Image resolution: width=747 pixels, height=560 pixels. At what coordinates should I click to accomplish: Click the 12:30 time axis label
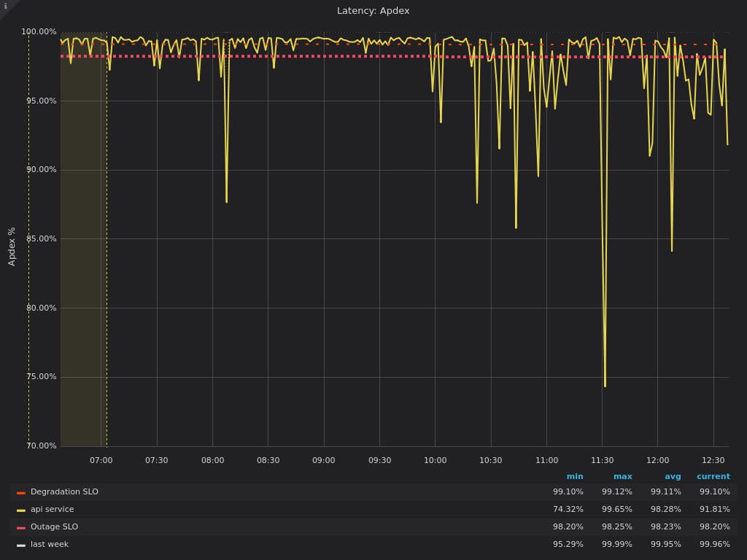coord(713,461)
